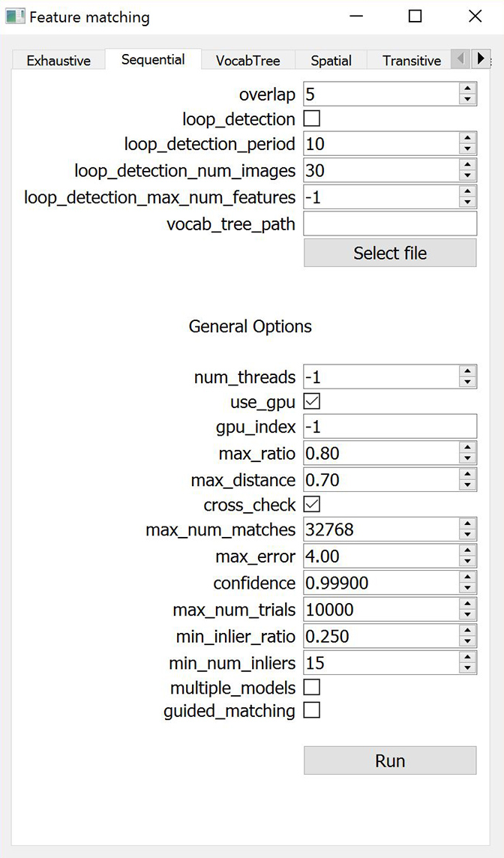Open the VocabTree tab
Screen dimensions: 504x858
[x=247, y=61]
